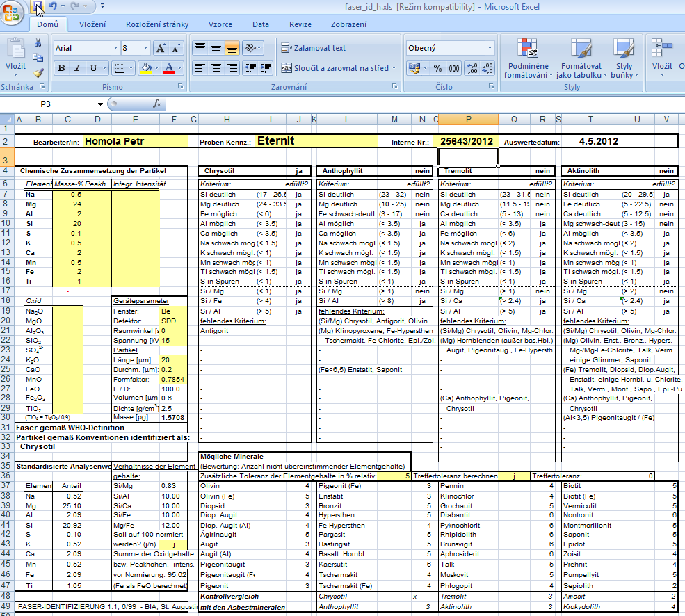
Task: Align text to top of cell
Action: click(x=200, y=47)
